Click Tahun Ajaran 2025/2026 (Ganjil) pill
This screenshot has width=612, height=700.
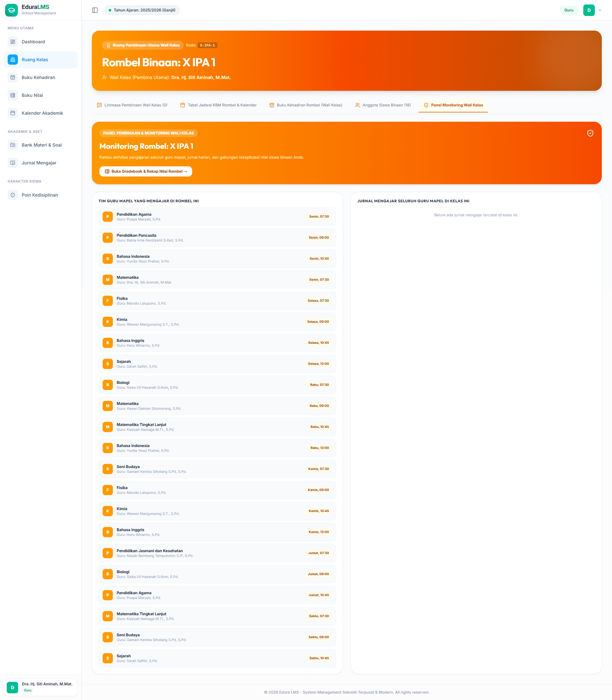coord(142,10)
